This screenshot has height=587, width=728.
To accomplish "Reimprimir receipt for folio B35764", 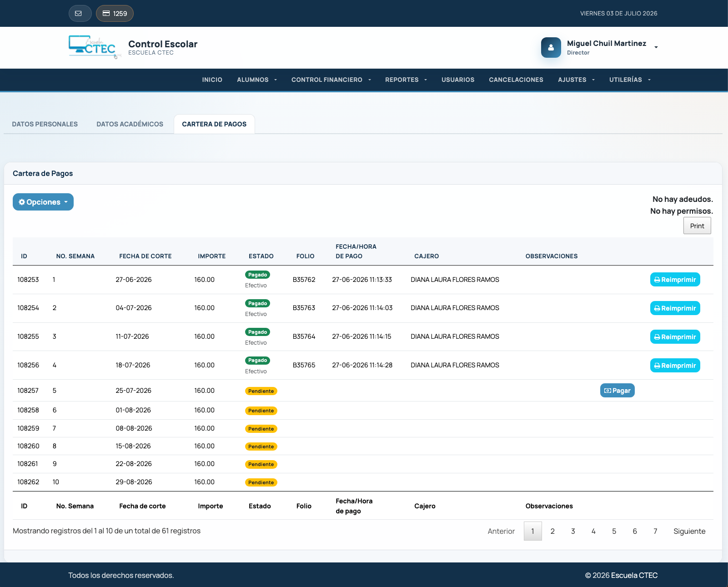I will coord(675,337).
